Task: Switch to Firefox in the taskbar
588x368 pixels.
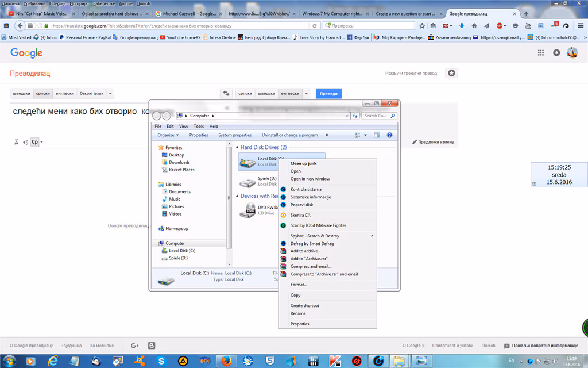Action: [226, 361]
